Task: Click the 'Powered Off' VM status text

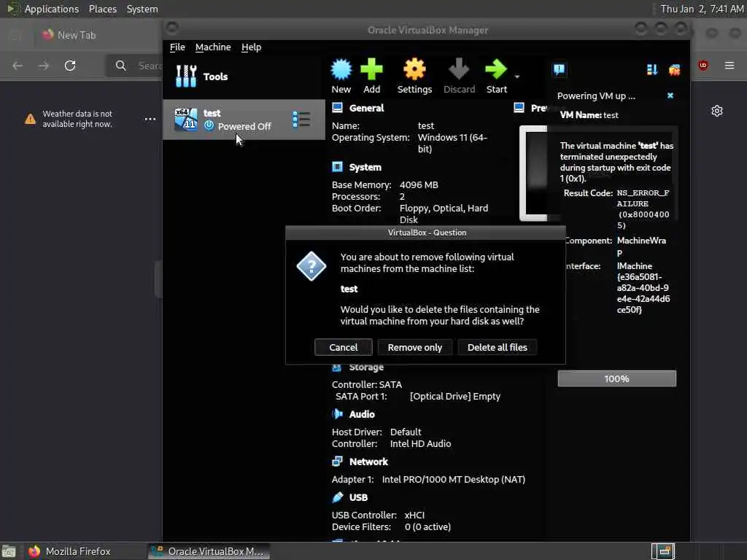Action: pos(244,126)
